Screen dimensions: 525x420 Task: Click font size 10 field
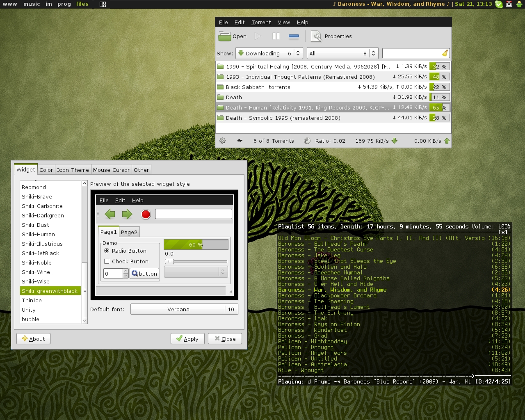point(231,309)
